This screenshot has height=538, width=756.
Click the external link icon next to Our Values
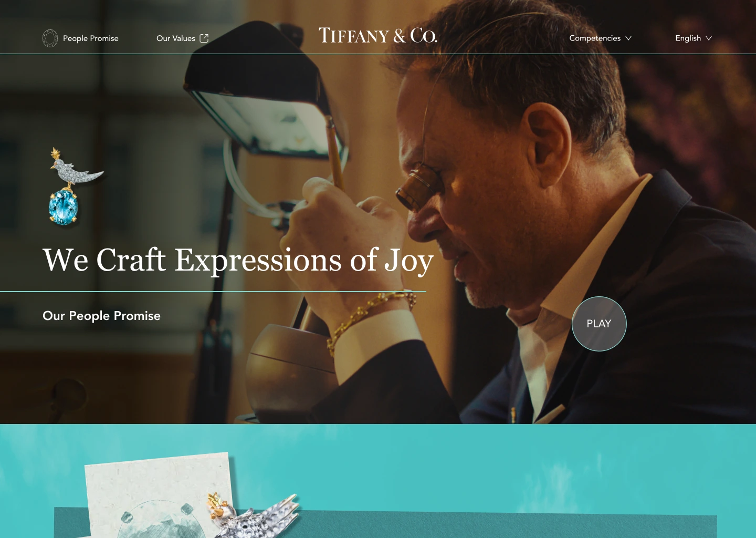click(x=204, y=38)
